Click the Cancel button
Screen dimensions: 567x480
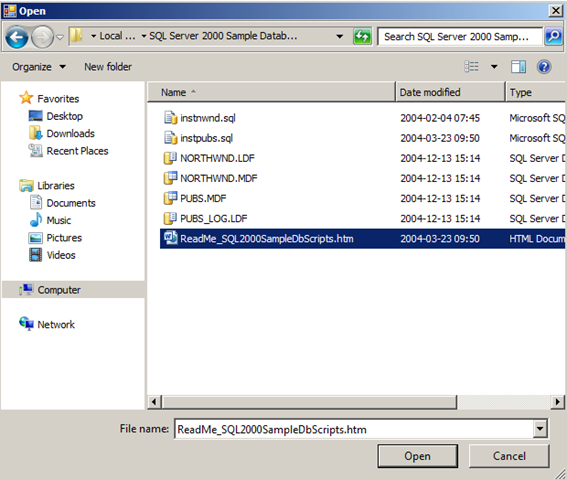509,456
